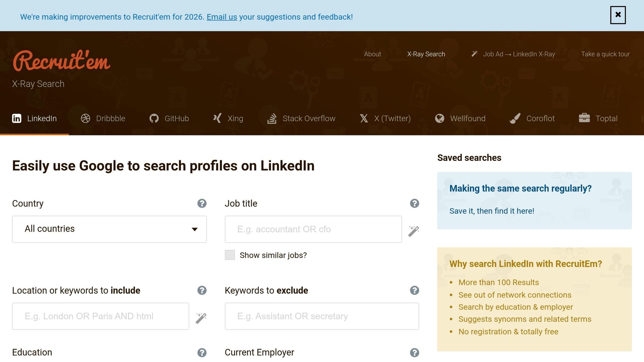Click the Recruit'em logo
The image size is (644, 362).
coord(61,60)
